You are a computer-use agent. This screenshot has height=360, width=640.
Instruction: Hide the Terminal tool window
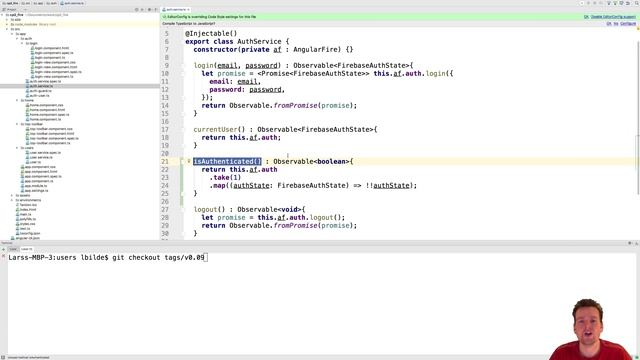[x=636, y=243]
